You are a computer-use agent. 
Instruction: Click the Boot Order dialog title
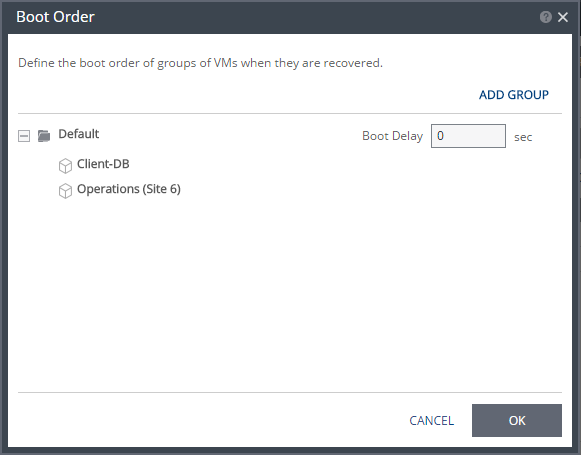[55, 17]
